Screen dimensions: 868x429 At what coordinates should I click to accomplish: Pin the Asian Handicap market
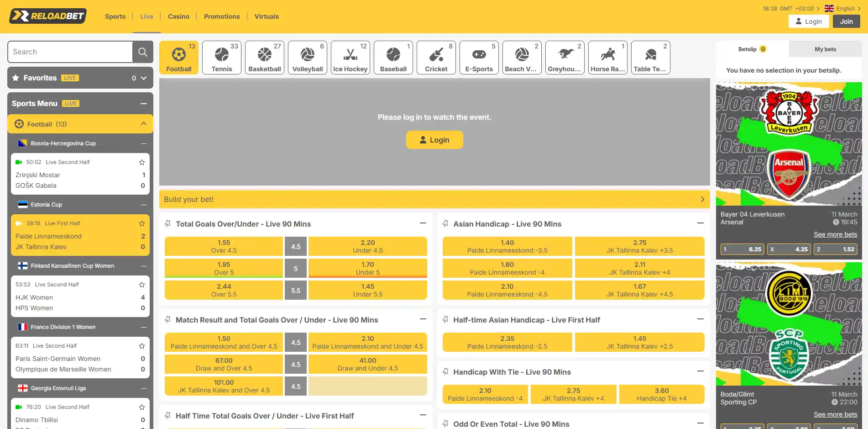point(445,224)
